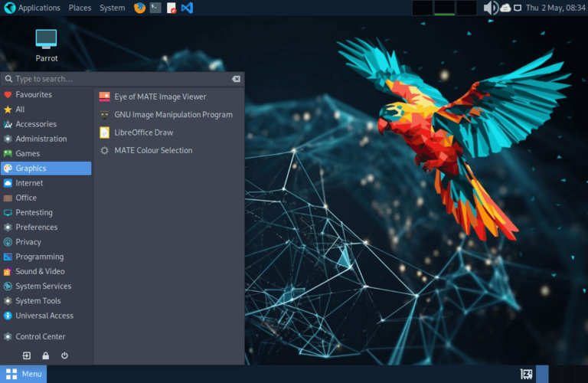The image size is (588, 383).
Task: Launch Eye of MATE Image Viewer
Action: pyautogui.click(x=168, y=97)
